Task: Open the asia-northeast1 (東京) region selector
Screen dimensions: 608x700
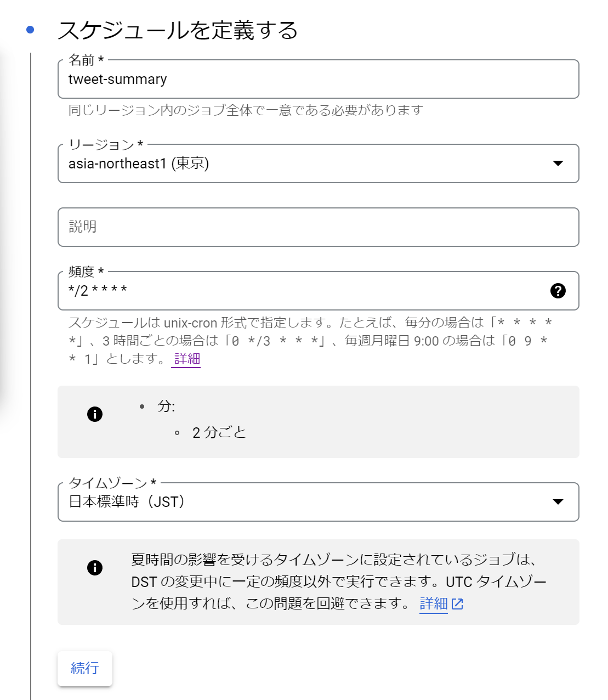Action: click(319, 163)
